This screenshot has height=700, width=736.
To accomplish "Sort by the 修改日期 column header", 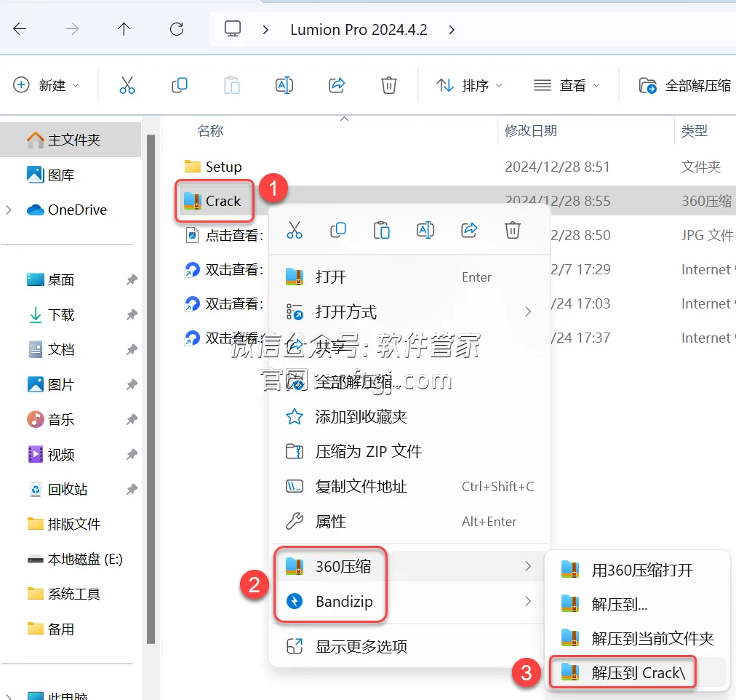I will pyautogui.click(x=531, y=130).
